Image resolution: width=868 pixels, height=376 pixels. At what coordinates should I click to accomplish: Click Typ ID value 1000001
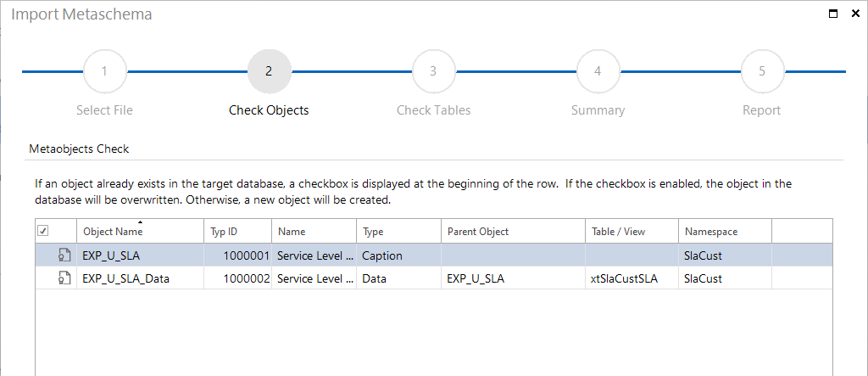click(x=247, y=256)
